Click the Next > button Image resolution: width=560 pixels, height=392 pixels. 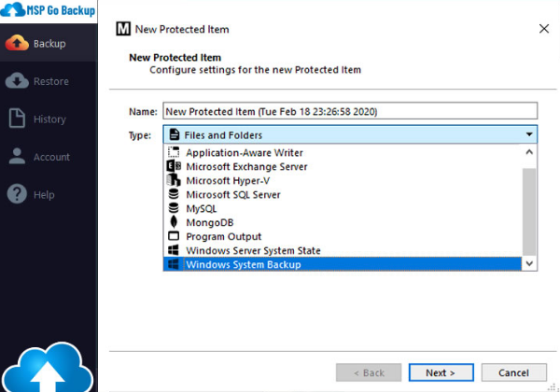click(x=441, y=372)
